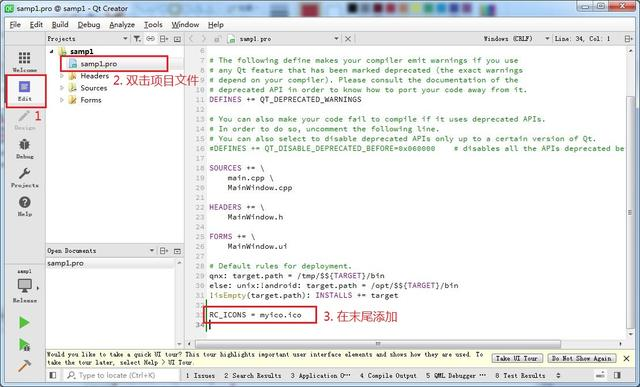Image resolution: width=640 pixels, height=387 pixels.
Task: Expand the Sources folder
Action: pyautogui.click(x=62, y=88)
